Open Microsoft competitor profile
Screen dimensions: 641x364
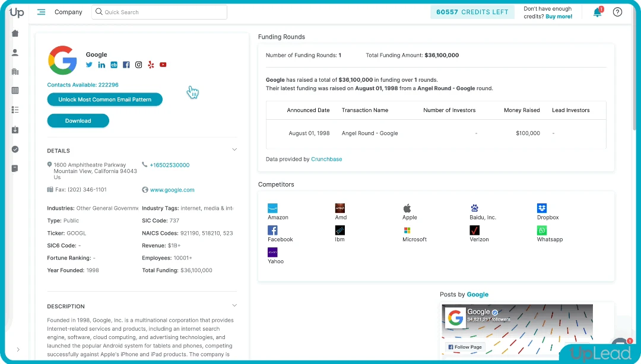[414, 234]
